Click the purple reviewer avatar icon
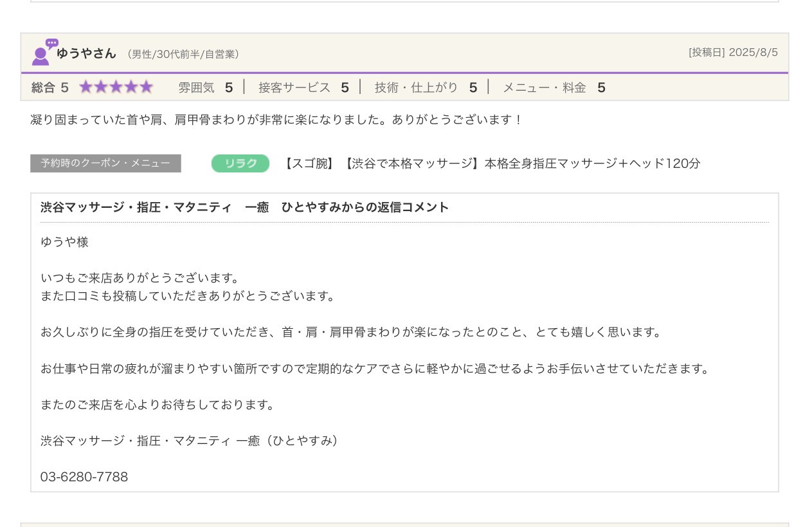 (x=43, y=53)
